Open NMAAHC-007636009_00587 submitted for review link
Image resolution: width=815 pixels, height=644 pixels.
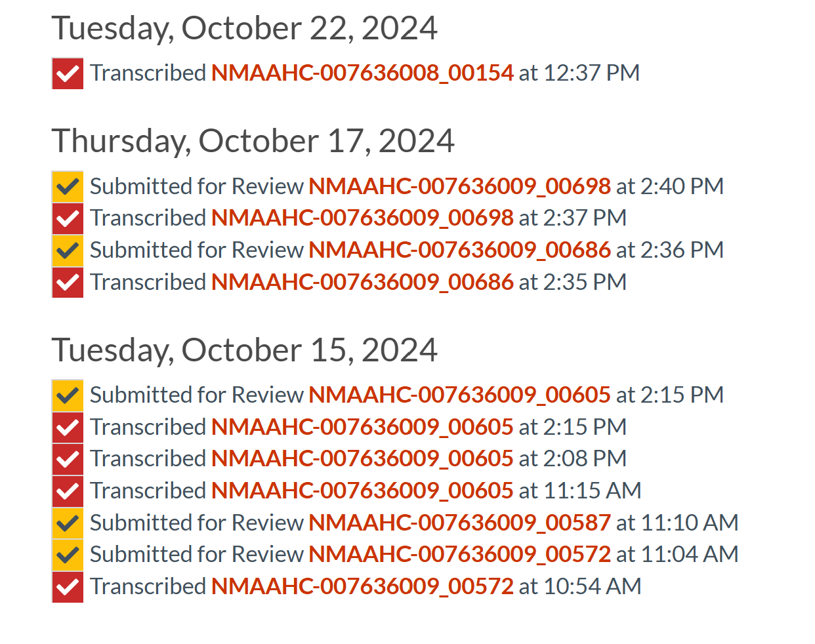coord(459,523)
